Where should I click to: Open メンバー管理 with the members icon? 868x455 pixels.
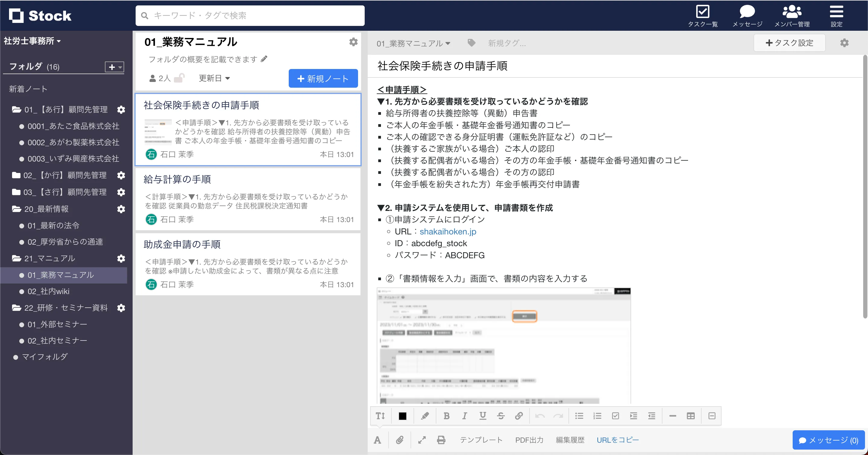point(793,13)
